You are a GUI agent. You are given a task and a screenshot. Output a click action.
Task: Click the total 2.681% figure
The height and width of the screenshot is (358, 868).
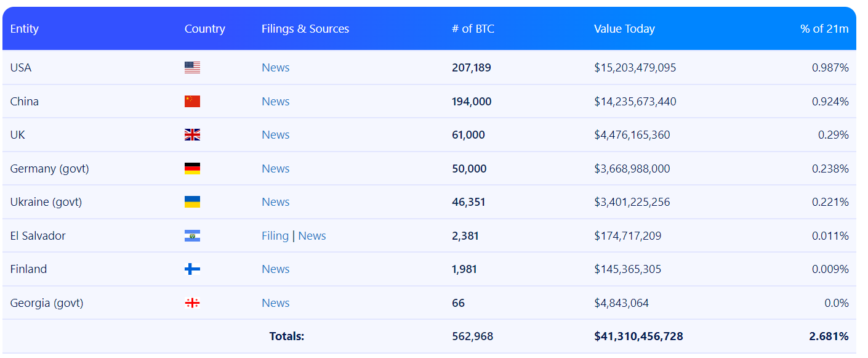(829, 336)
